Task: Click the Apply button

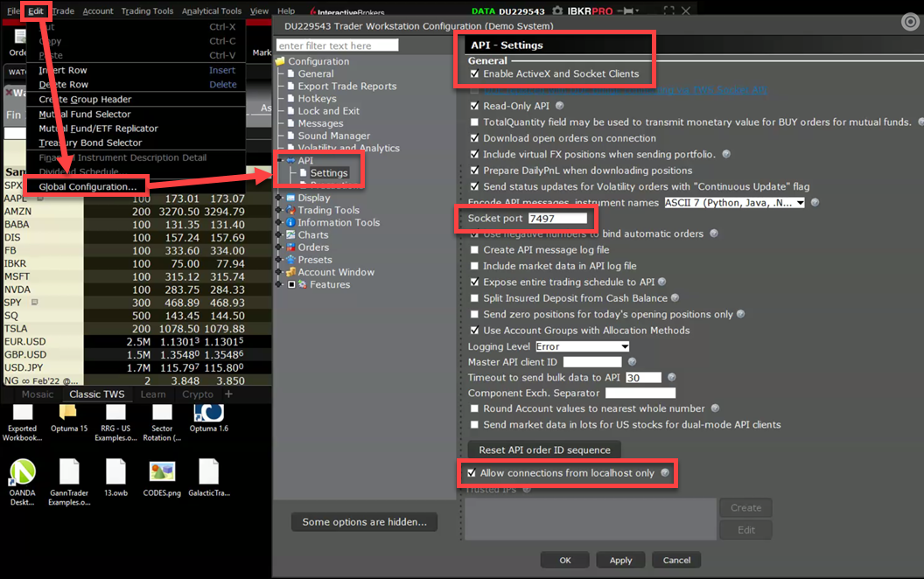Action: click(620, 560)
